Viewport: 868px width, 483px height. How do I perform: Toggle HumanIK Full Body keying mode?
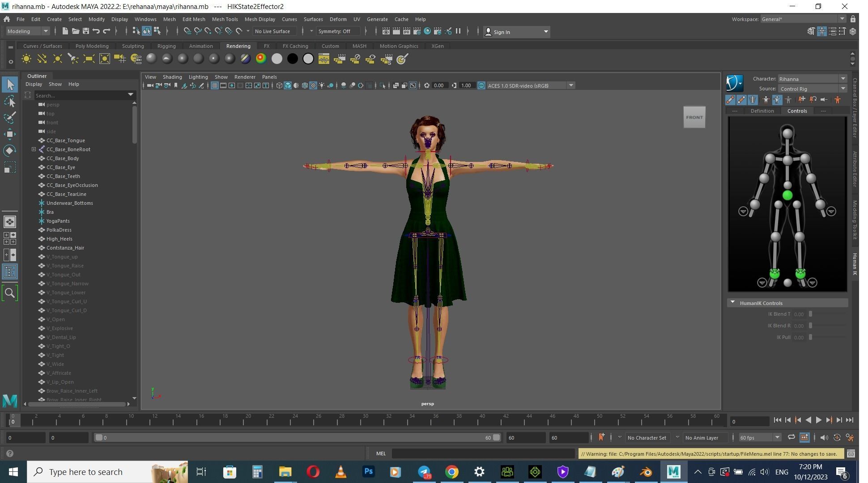[766, 100]
